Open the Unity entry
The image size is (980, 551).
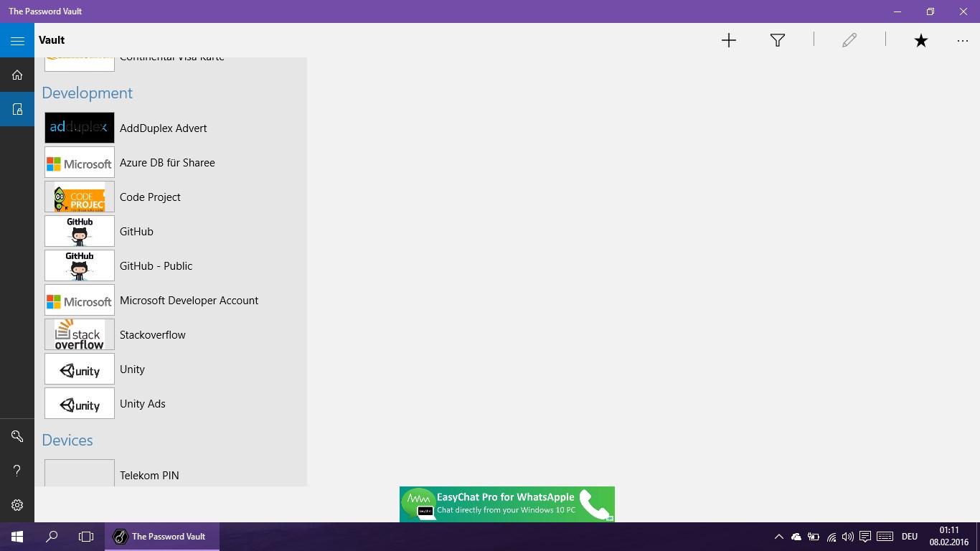point(132,369)
